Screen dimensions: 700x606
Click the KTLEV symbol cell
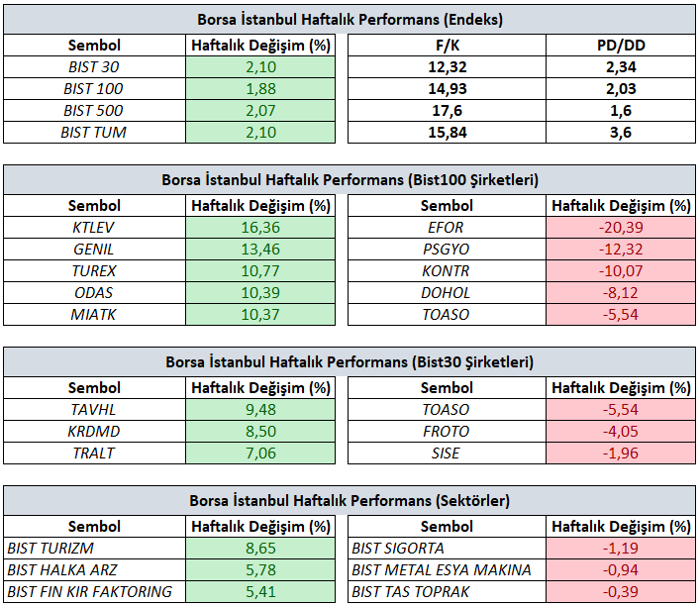pos(94,228)
